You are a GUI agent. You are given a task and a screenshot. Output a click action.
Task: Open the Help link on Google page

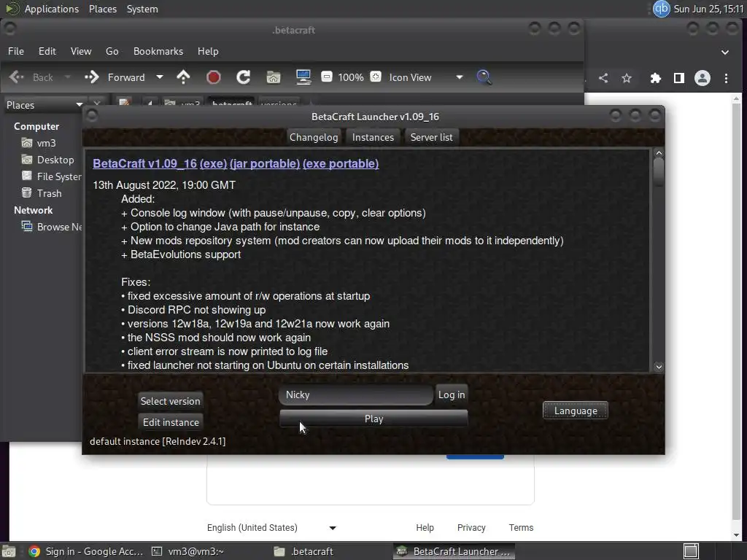click(x=425, y=528)
